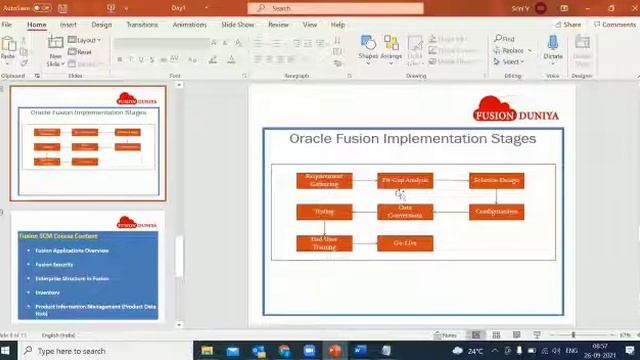Open the Shapes gallery
640x360 pixels.
[x=368, y=50]
